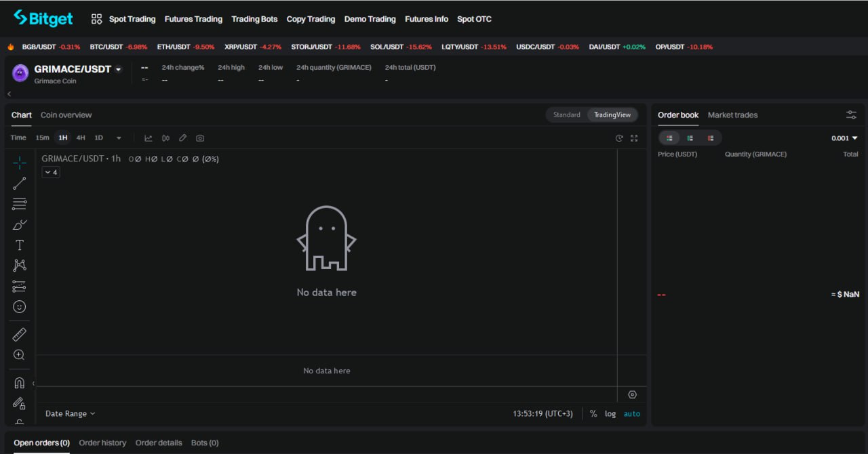
Task: Show combined buy and sell order book
Action: 669,138
